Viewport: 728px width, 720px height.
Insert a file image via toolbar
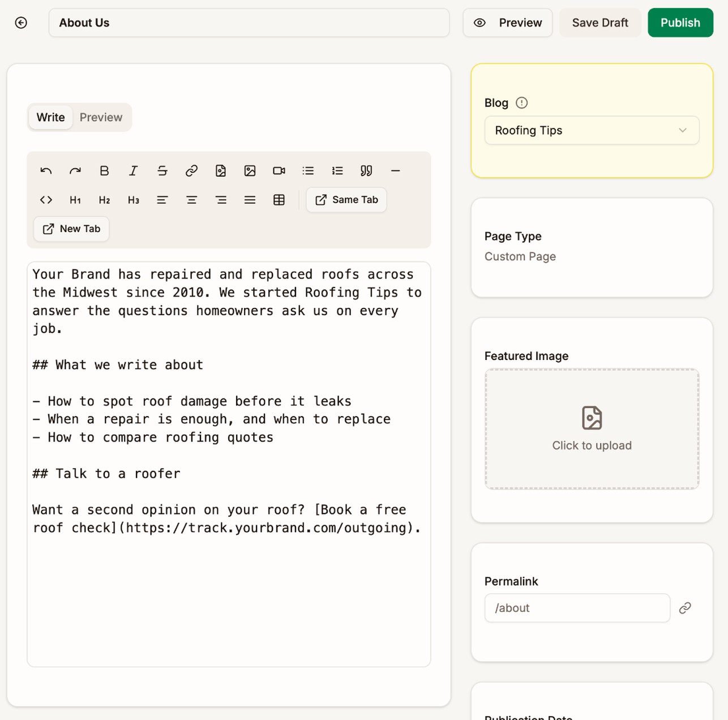click(221, 171)
